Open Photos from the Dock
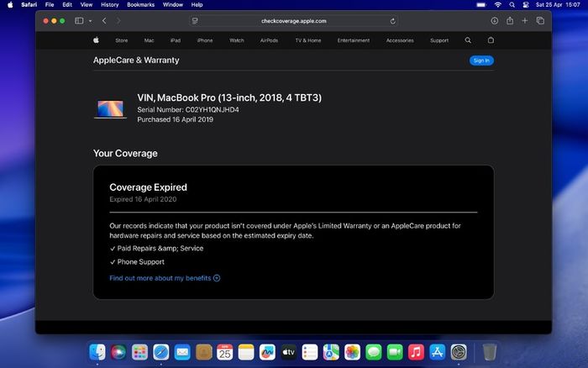The width and height of the screenshot is (588, 368). click(x=352, y=352)
